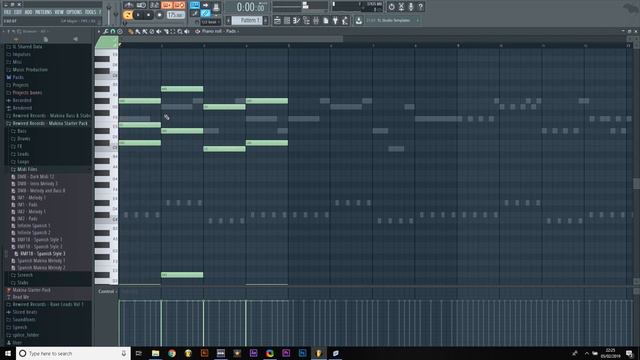Open the VIEW menu
This screenshot has height=360, width=640.
pyautogui.click(x=59, y=12)
